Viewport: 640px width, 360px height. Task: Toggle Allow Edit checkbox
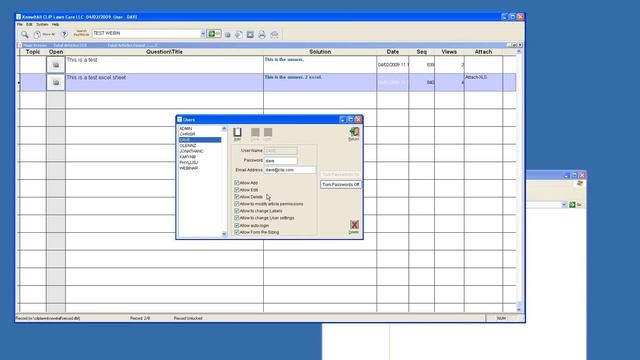(x=237, y=190)
